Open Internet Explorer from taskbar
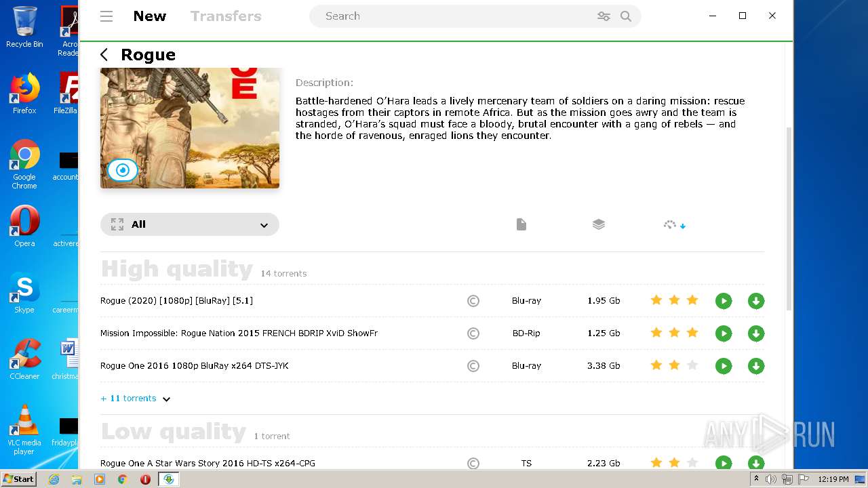The height and width of the screenshot is (488, 868). [54, 479]
